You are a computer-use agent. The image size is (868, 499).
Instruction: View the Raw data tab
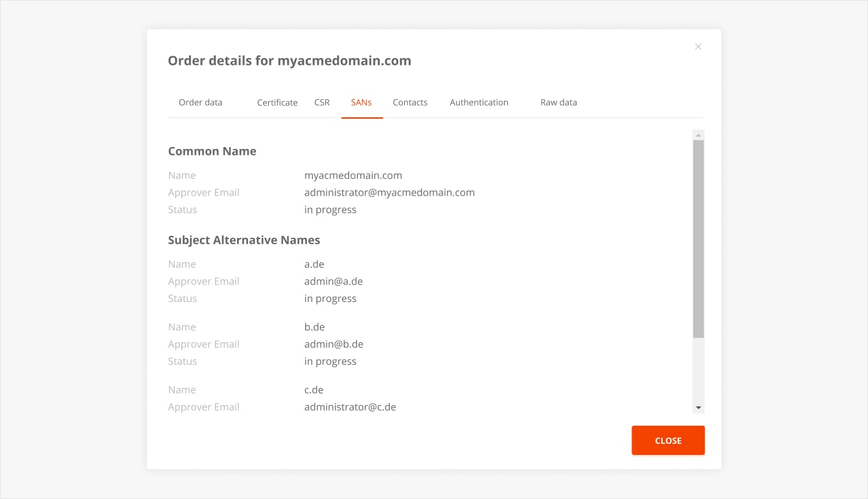pos(558,102)
